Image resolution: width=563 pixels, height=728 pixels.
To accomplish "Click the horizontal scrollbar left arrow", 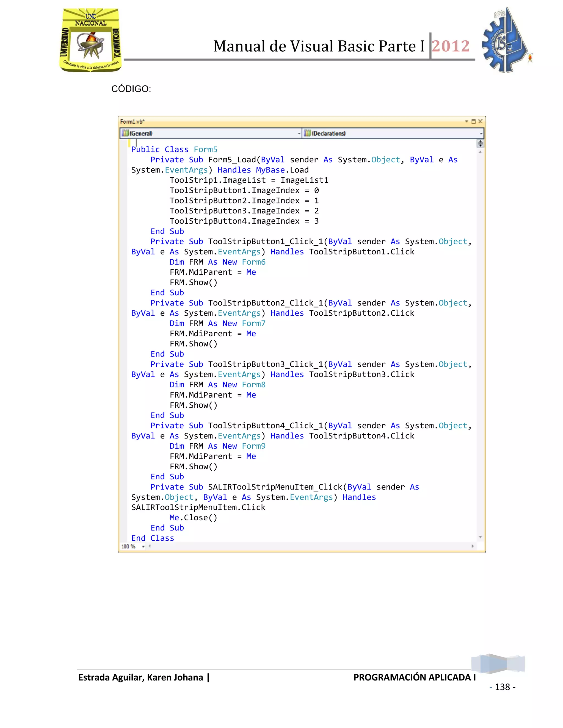I will pos(150,546).
